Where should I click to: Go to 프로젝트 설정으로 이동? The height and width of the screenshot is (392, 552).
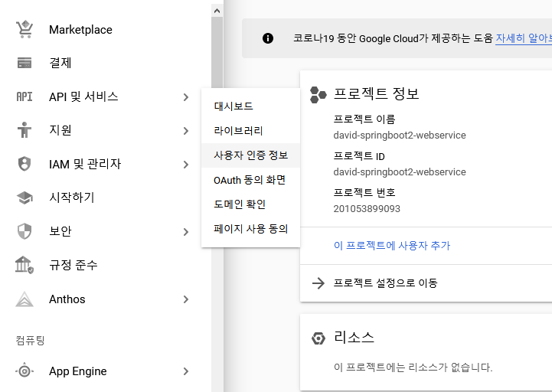coord(386,283)
